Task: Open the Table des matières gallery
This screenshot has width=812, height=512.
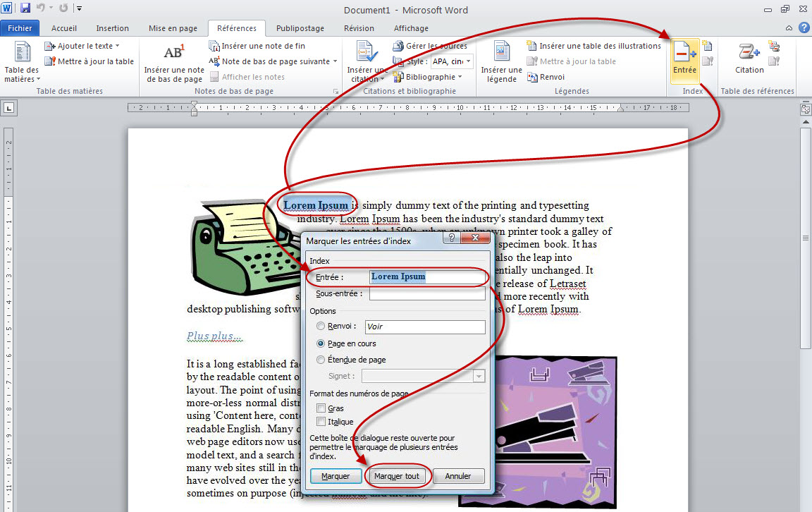Action: [x=22, y=61]
